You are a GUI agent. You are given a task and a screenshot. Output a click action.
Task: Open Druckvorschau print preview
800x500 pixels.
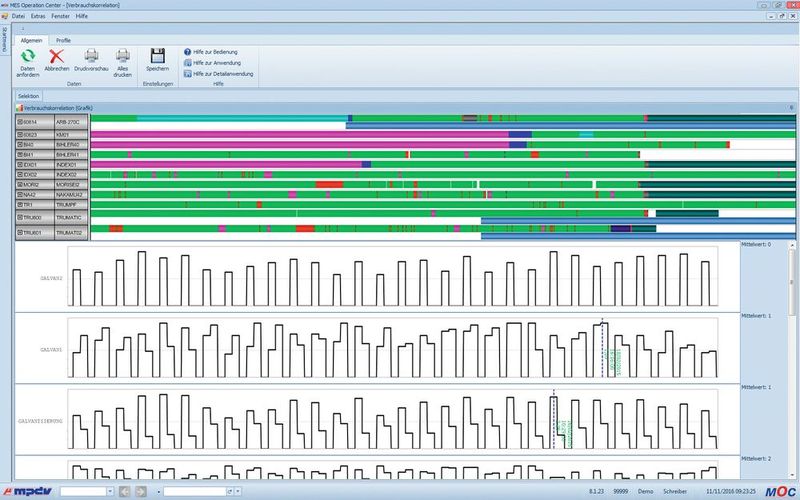[91, 56]
